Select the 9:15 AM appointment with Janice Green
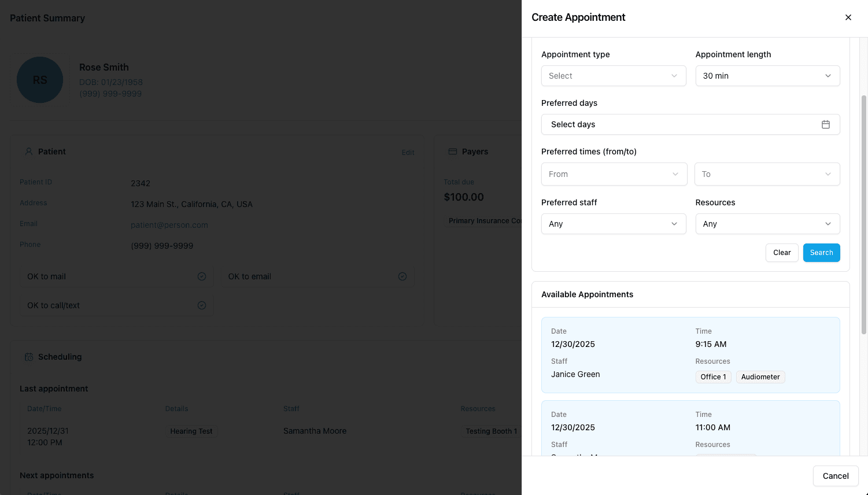868x495 pixels. tap(690, 355)
